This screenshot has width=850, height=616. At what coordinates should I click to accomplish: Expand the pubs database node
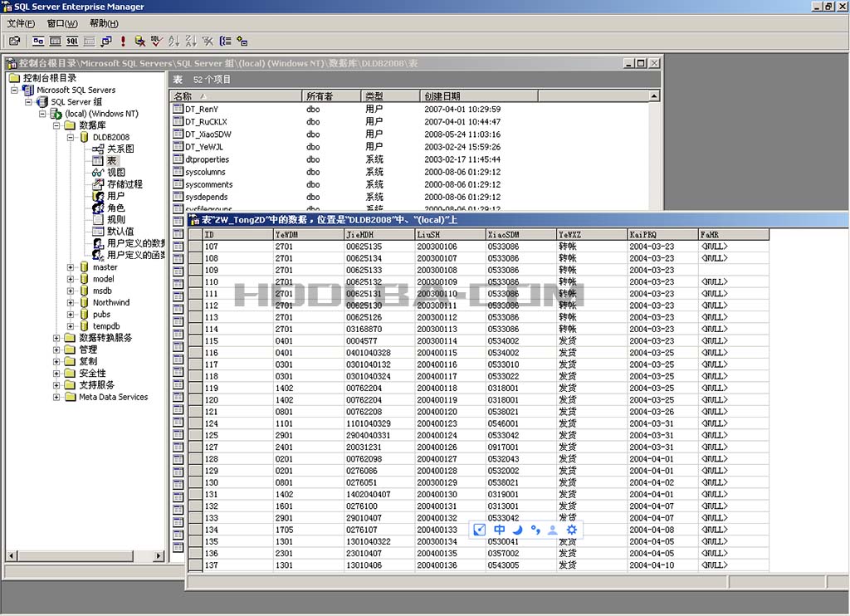tap(71, 314)
